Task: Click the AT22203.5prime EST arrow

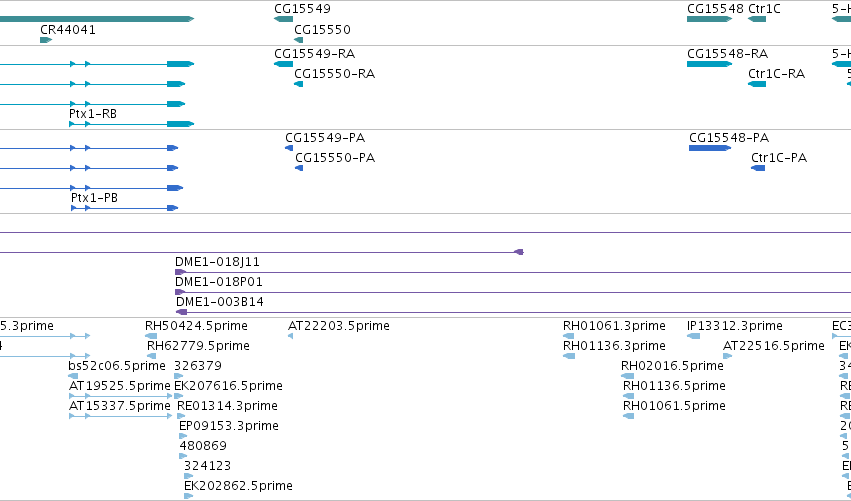Action: [x=290, y=336]
